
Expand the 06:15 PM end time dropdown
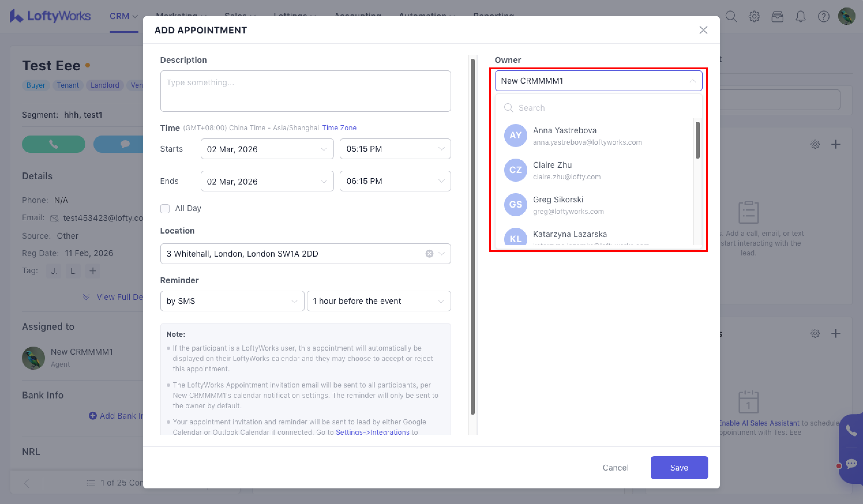click(x=395, y=181)
